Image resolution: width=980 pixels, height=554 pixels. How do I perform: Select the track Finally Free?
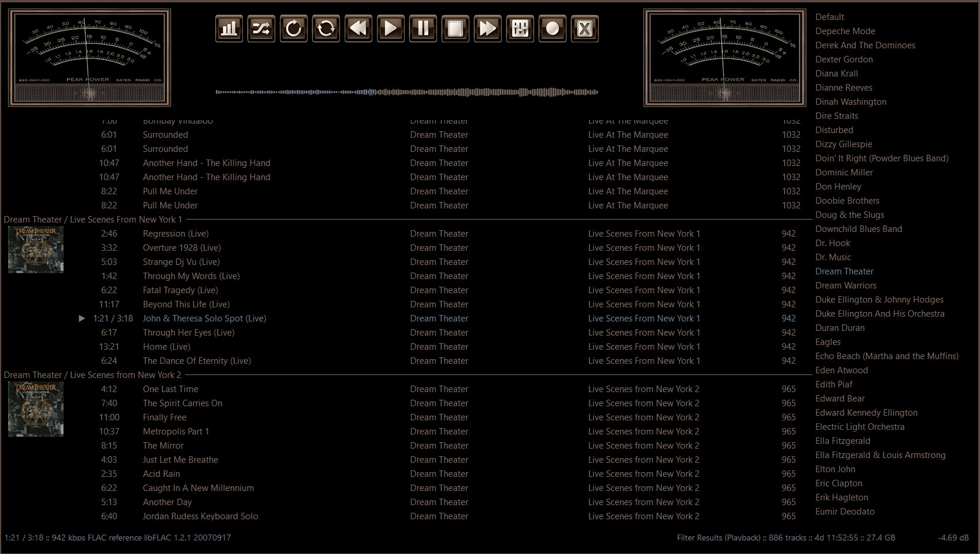click(165, 417)
